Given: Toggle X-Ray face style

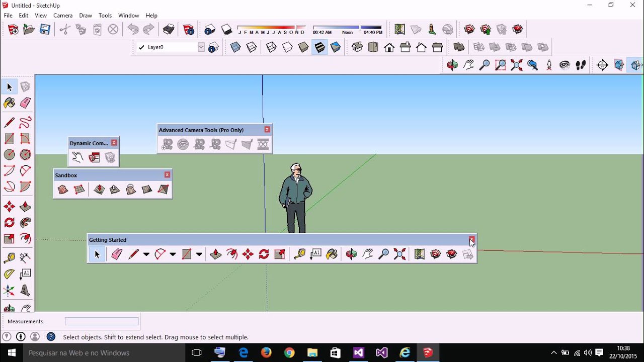Looking at the screenshot, I should point(235,47).
